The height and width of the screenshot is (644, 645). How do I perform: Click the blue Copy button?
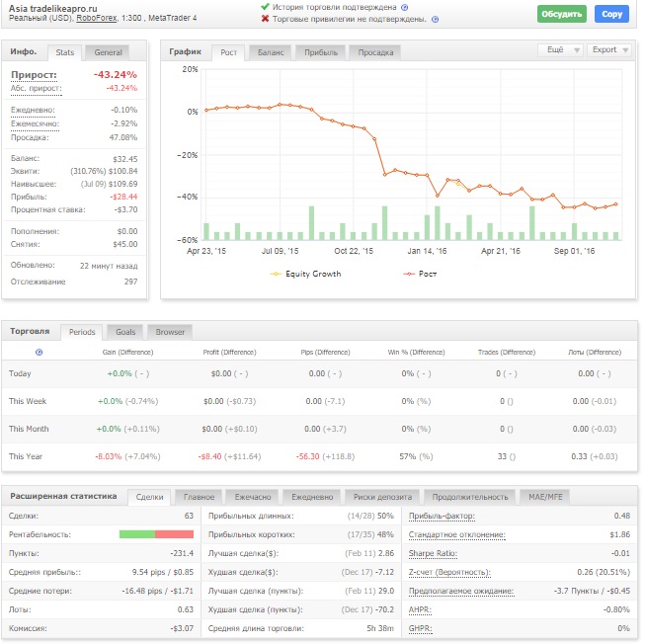pyautogui.click(x=611, y=14)
